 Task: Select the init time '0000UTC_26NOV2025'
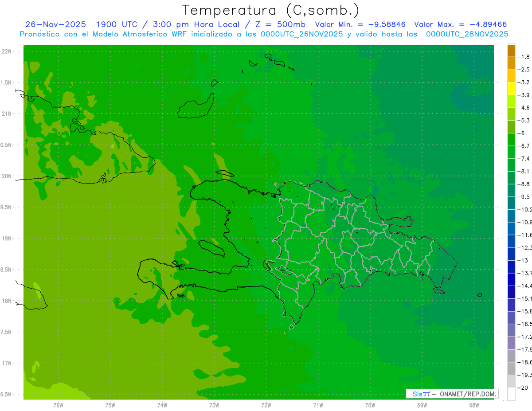(x=299, y=34)
